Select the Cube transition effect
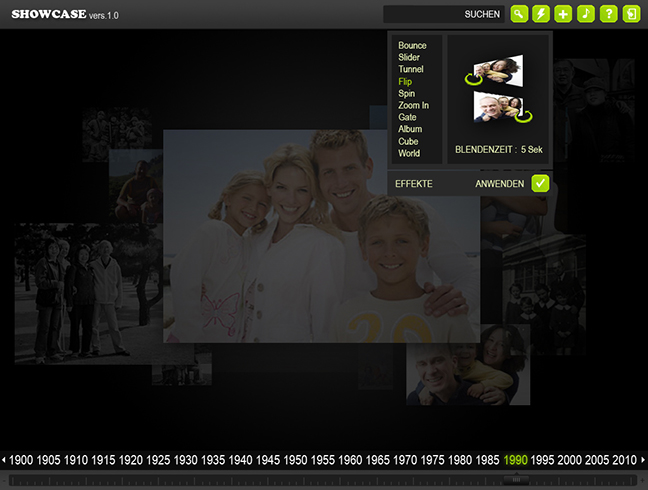Viewport: 648px width, 490px height. click(x=408, y=142)
